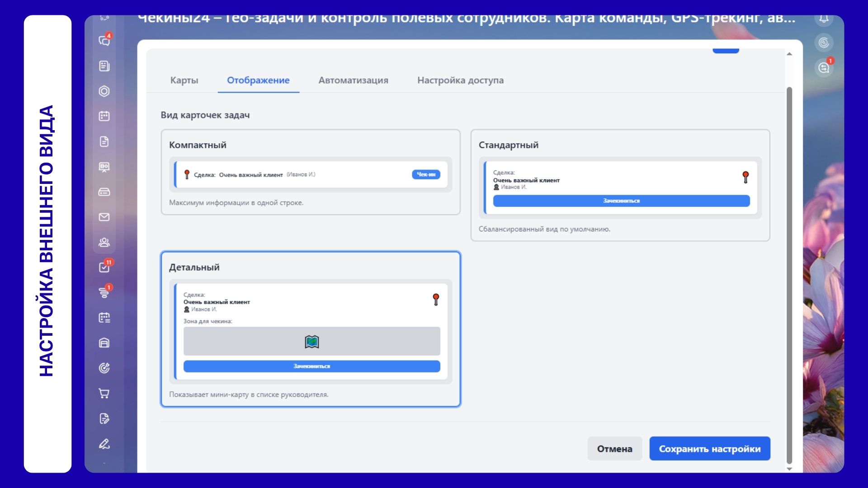
Task: Click the Отмена button
Action: pos(614,449)
